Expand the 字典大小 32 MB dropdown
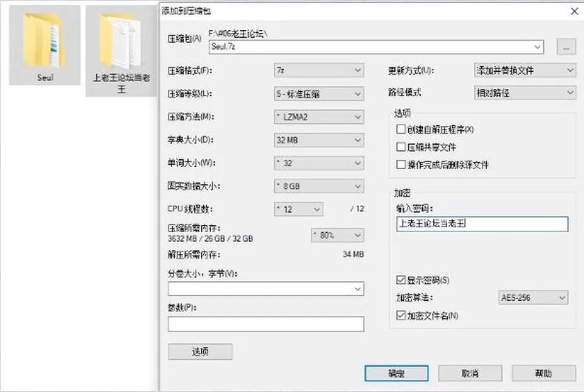This screenshot has height=392, width=584. click(x=319, y=140)
